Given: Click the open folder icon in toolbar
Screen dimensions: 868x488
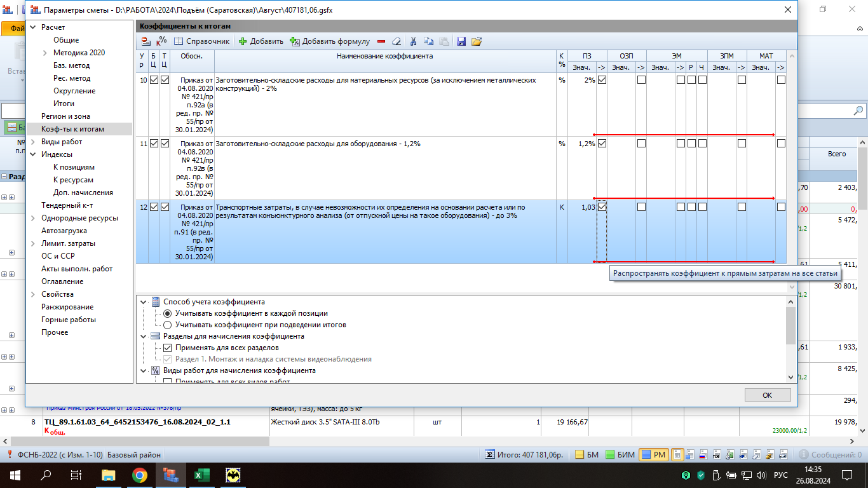Looking at the screenshot, I should pos(476,41).
